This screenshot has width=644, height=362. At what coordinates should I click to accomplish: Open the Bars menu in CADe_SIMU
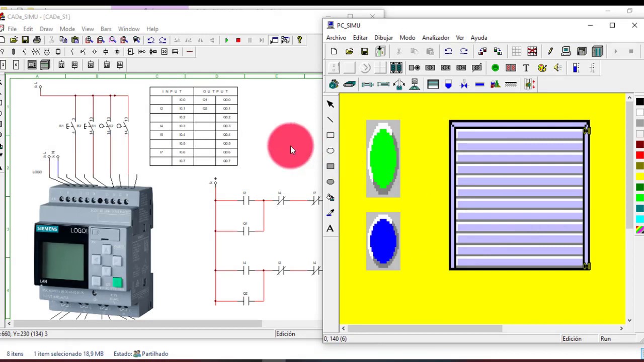click(106, 29)
